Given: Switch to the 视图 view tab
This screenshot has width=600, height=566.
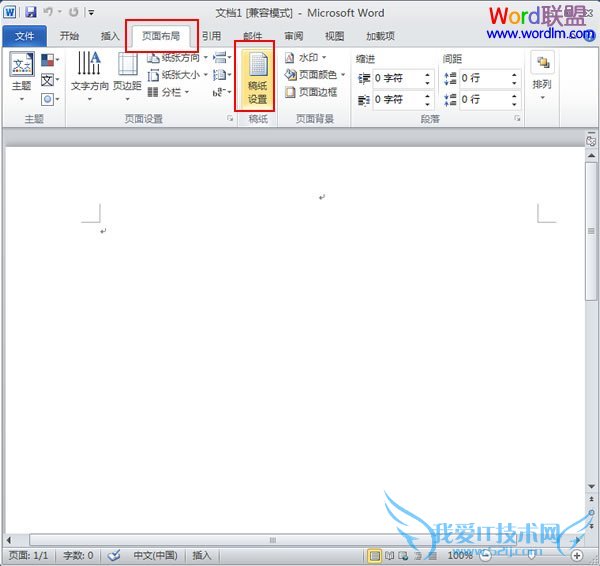Looking at the screenshot, I should click(x=335, y=36).
